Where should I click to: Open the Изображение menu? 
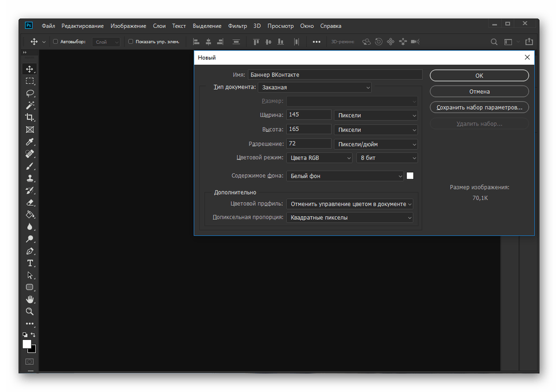click(129, 26)
